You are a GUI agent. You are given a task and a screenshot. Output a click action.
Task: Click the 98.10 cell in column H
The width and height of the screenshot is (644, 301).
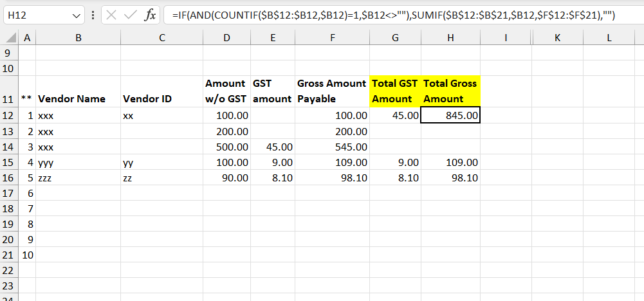[x=450, y=178]
